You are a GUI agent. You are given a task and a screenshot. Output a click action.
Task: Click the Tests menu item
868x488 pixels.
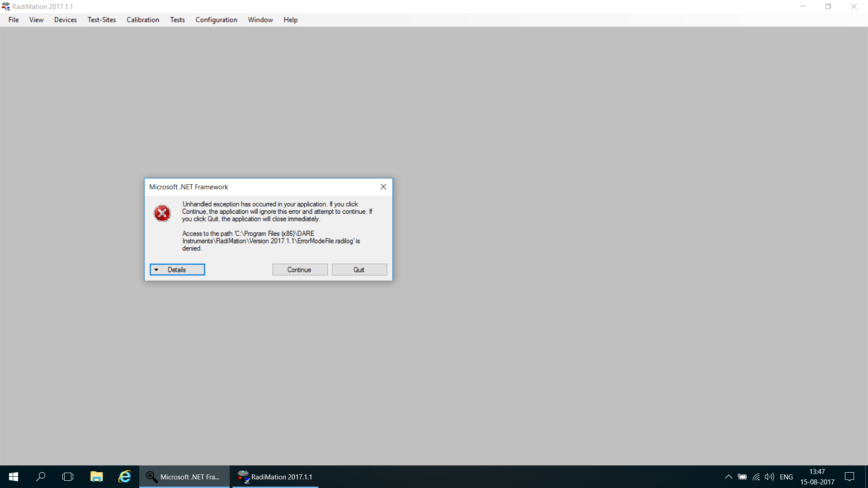[177, 20]
